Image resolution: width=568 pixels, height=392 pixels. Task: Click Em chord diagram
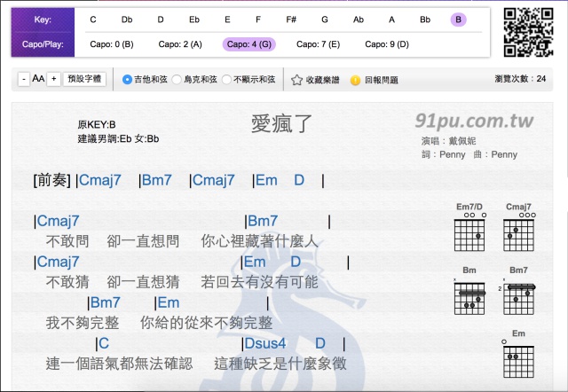tap(518, 354)
